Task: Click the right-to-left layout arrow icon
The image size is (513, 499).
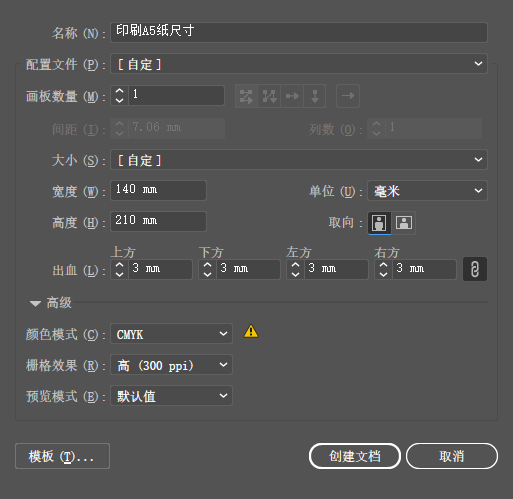Action: (x=348, y=96)
